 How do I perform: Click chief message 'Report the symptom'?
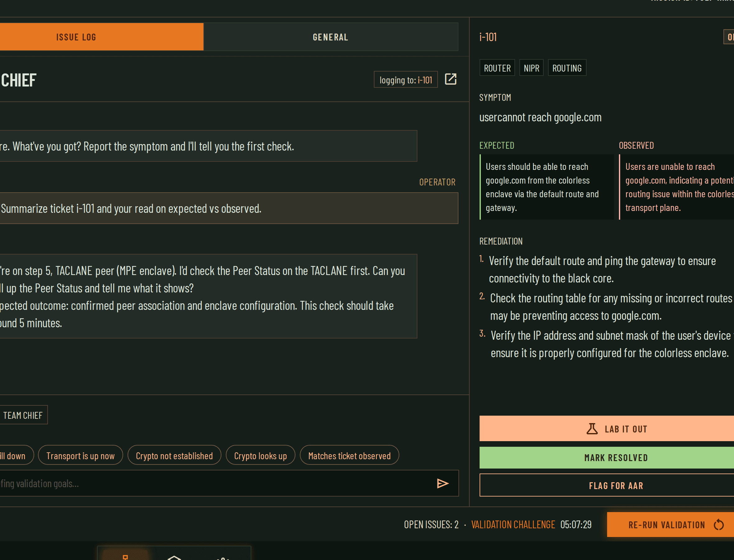209,146
